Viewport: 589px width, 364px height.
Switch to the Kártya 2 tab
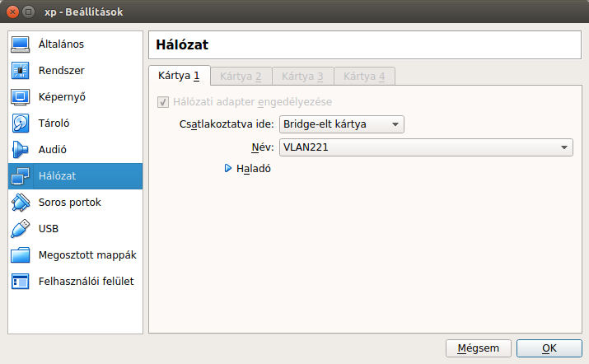pos(241,77)
